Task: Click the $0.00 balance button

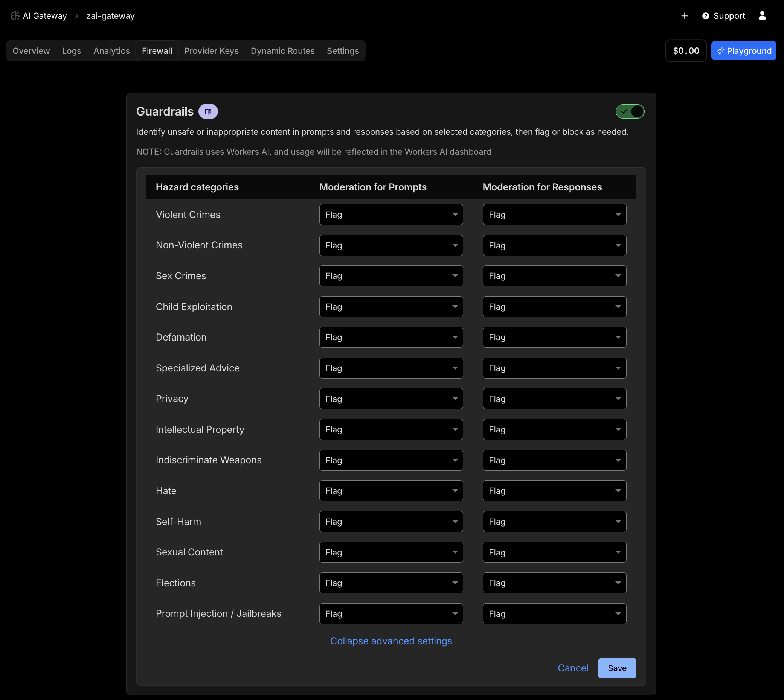Action: click(x=686, y=51)
